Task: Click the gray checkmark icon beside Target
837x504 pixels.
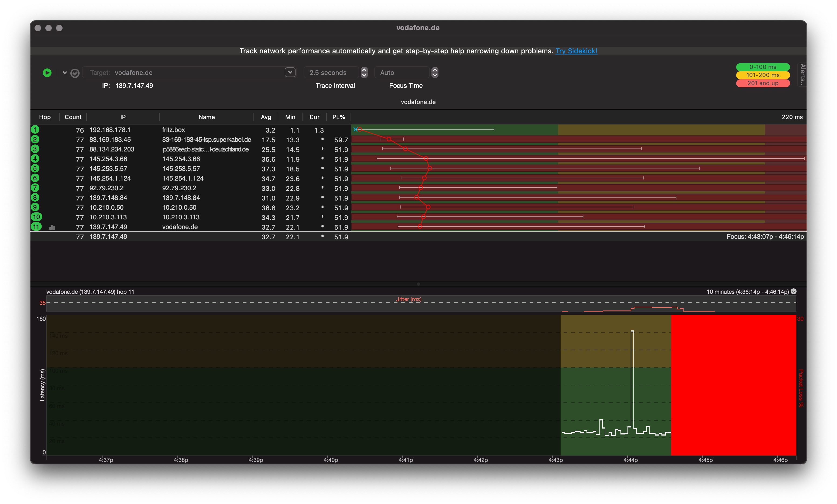Action: 75,73
